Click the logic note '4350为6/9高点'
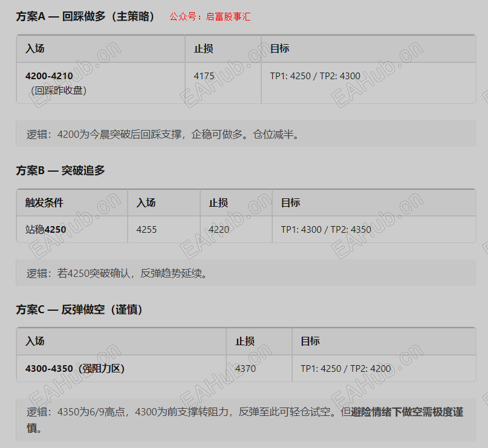 click(x=245, y=420)
